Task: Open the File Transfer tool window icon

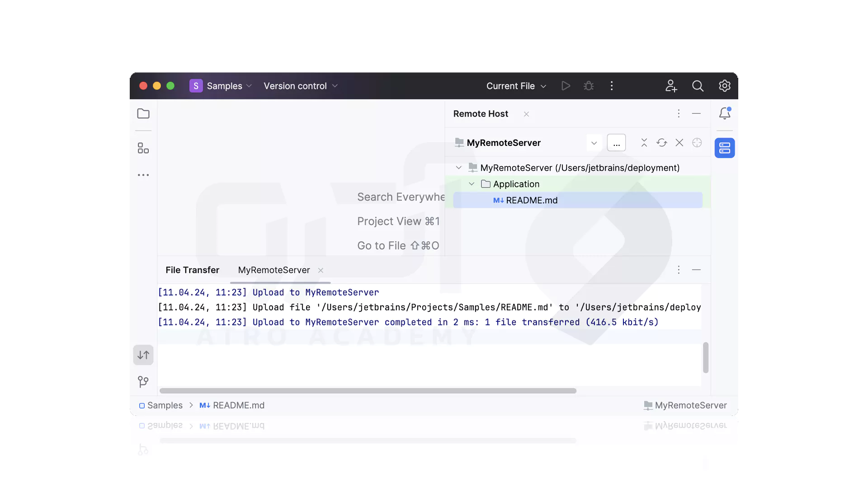Action: (143, 355)
